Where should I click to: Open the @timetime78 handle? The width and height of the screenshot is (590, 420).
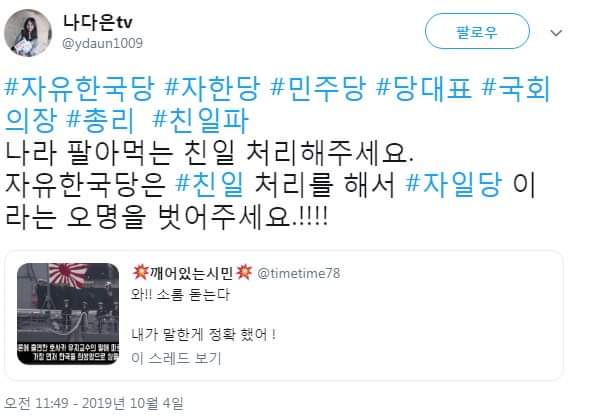(x=299, y=273)
